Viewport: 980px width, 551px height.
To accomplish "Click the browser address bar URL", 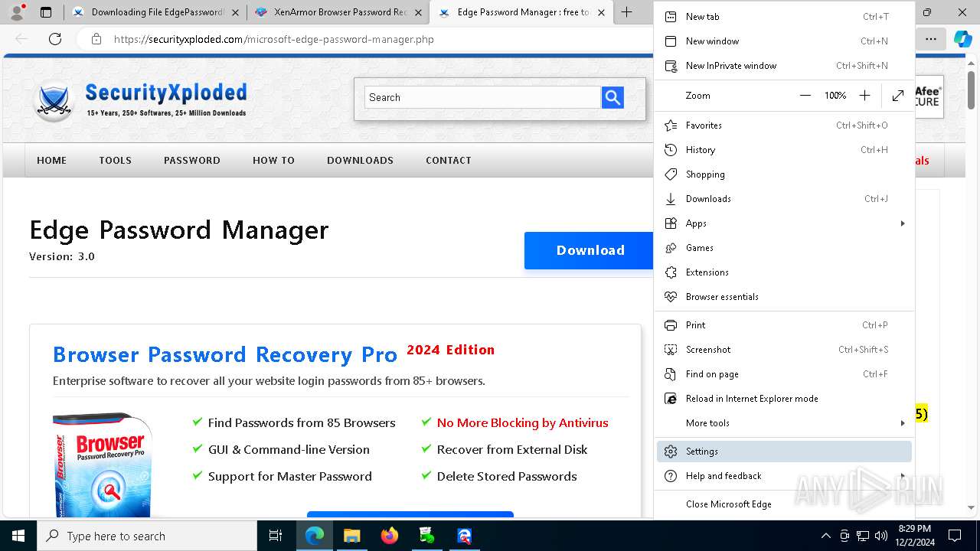I will tap(274, 39).
